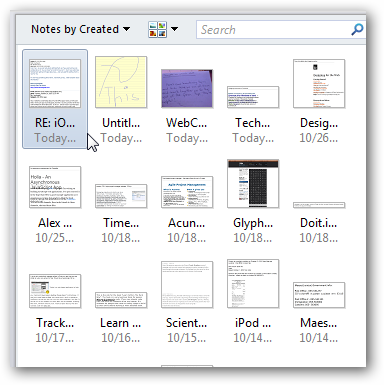Click the "10/16..." date under Learn ...
The width and height of the screenshot is (384, 385).
coord(121,338)
